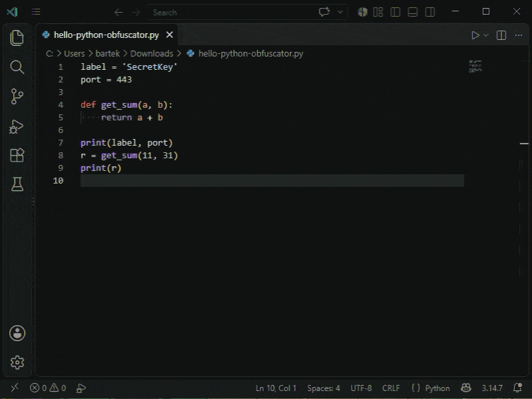Toggle bottom panel visibility
Viewport: 532px width, 399px height.
(x=412, y=12)
